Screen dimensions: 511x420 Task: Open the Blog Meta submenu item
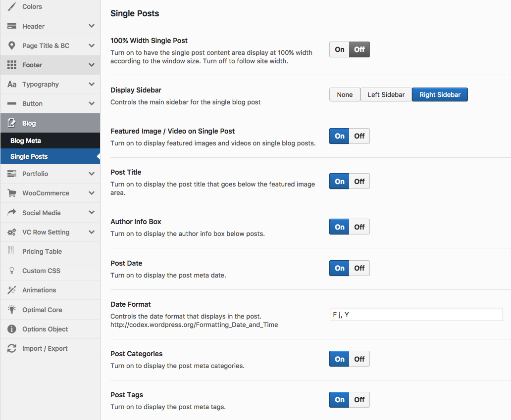click(x=26, y=140)
